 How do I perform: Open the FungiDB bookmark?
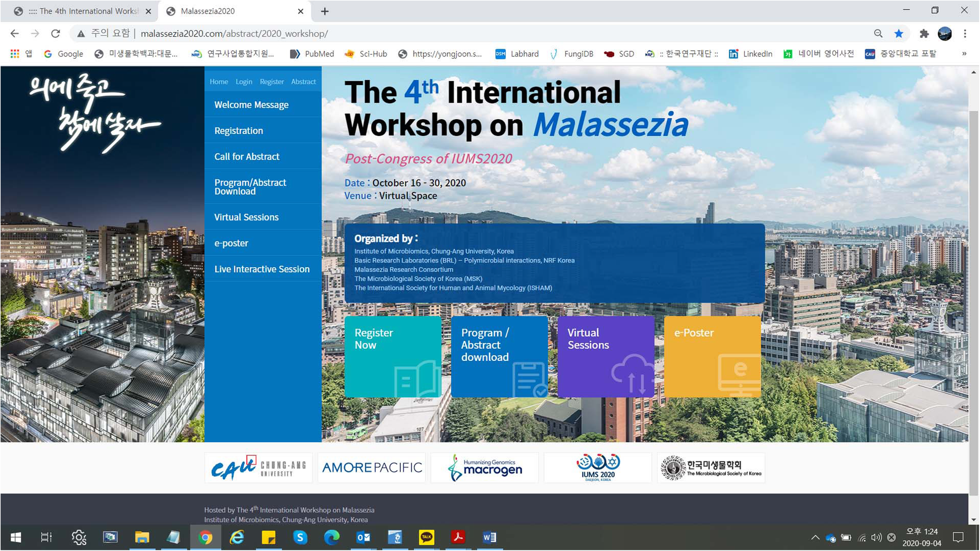click(572, 54)
